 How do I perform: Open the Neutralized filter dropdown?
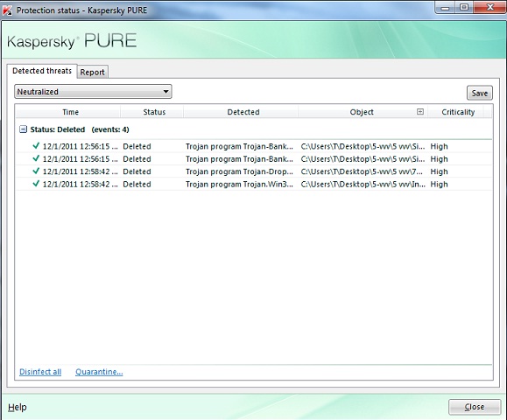tap(93, 92)
